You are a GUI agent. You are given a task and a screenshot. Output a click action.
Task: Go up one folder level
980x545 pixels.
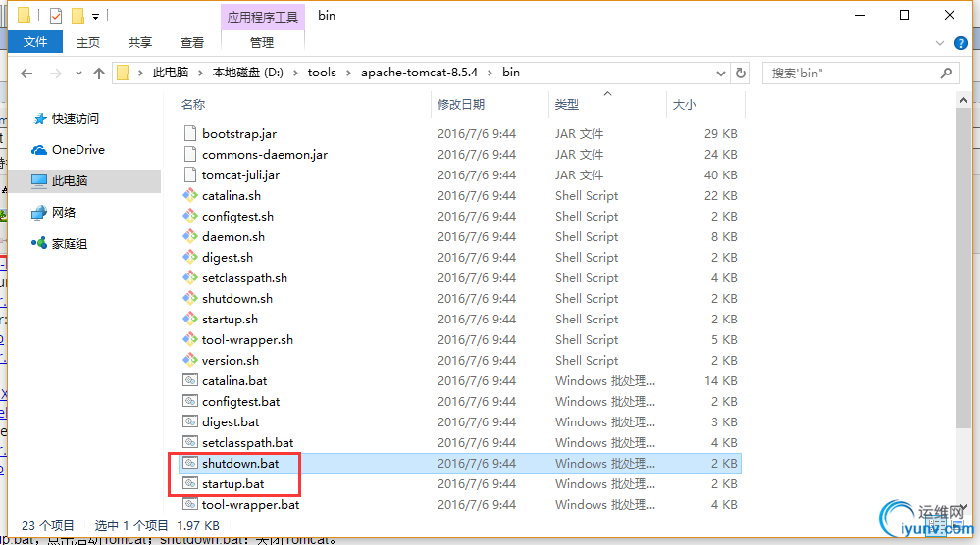click(x=99, y=74)
